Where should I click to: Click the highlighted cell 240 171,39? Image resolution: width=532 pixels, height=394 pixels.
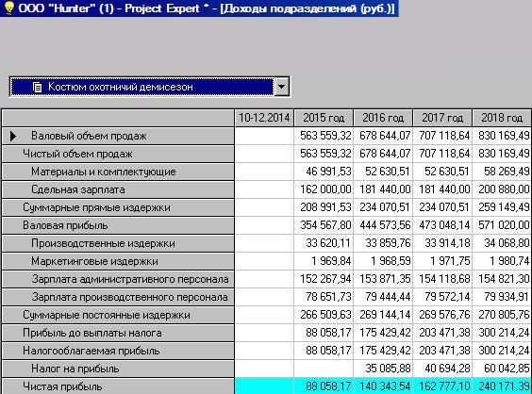pos(502,386)
